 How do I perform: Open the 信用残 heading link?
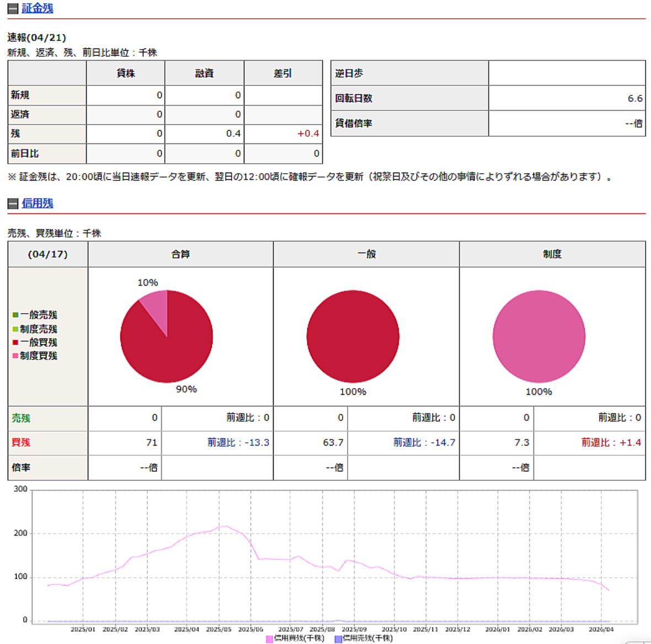(x=38, y=203)
